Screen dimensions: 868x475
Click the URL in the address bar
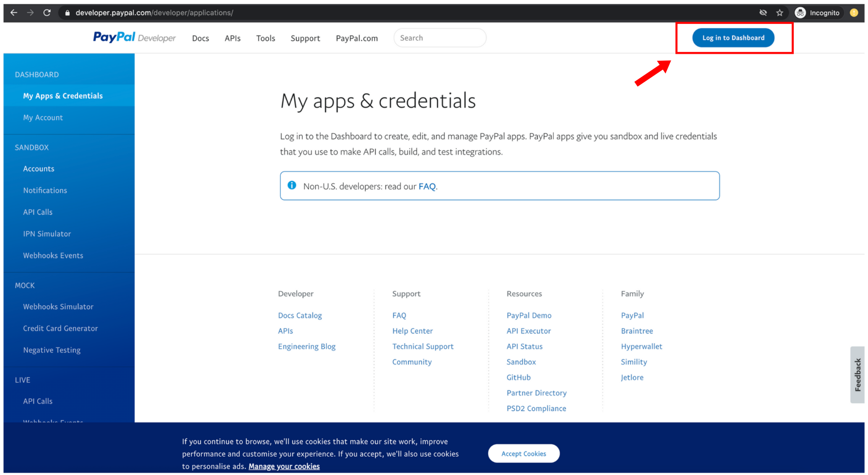coord(154,13)
